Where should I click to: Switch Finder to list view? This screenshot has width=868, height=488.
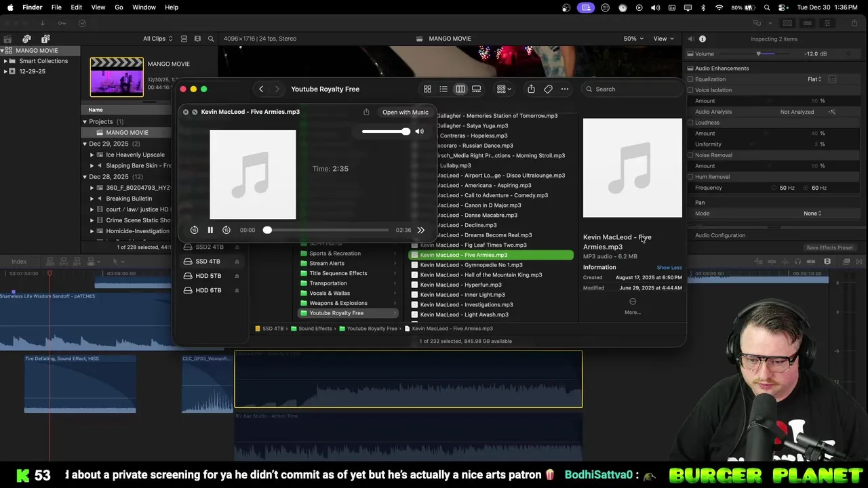click(x=443, y=89)
